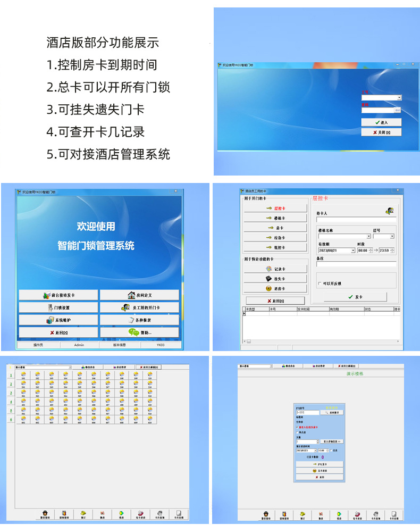Switch to floor 5 tab in room grid
Image resolution: width=420 pixels, height=525 pixels.
click(x=10, y=411)
